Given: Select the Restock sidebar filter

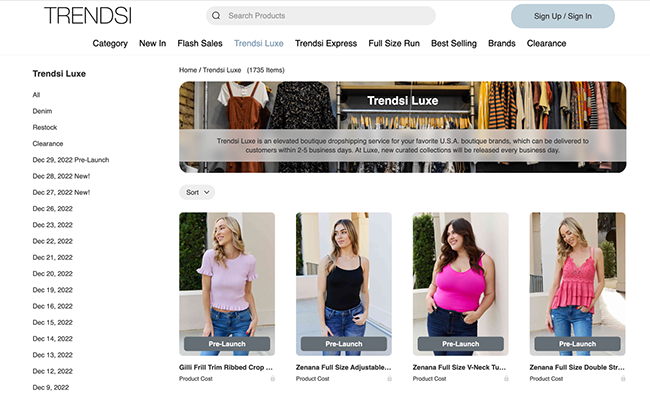Looking at the screenshot, I should (x=45, y=127).
